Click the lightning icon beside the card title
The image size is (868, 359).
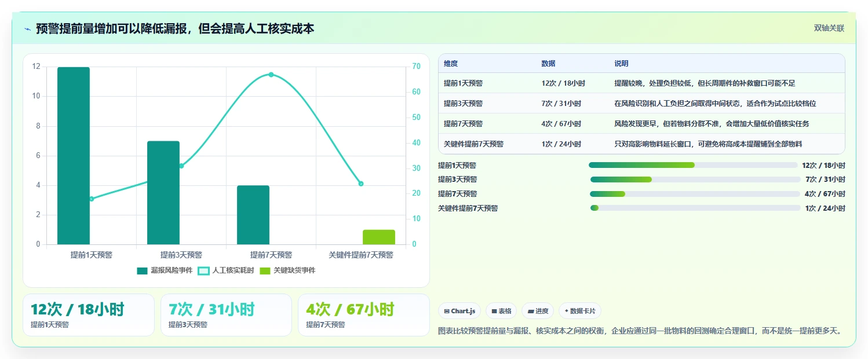click(27, 29)
